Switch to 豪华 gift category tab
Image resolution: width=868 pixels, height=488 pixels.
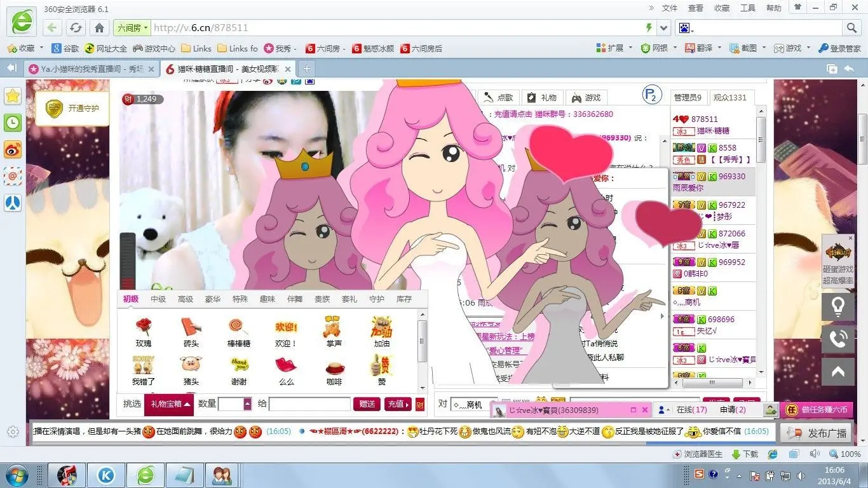(x=213, y=299)
